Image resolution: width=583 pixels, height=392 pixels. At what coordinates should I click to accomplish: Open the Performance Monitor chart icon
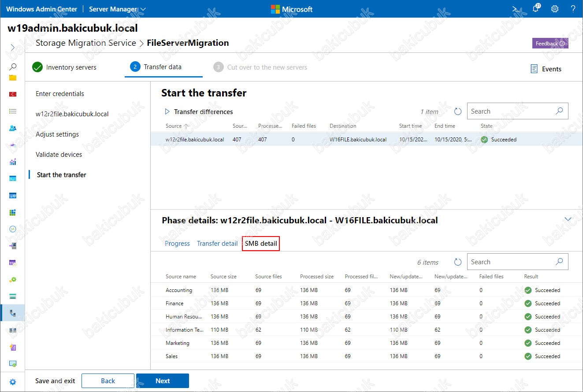pos(13,162)
